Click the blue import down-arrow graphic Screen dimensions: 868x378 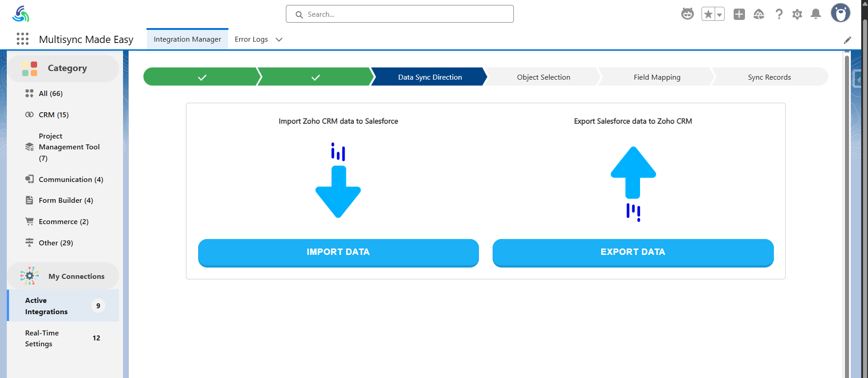[338, 181]
